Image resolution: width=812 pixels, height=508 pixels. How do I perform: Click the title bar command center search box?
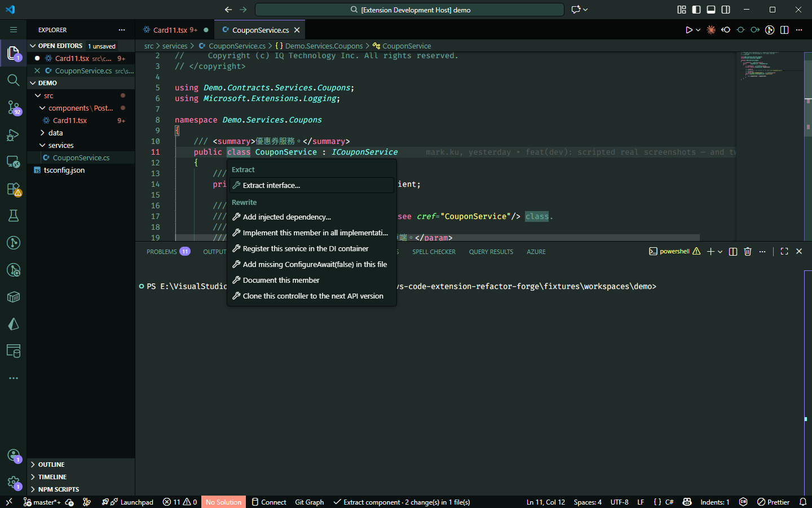click(409, 10)
